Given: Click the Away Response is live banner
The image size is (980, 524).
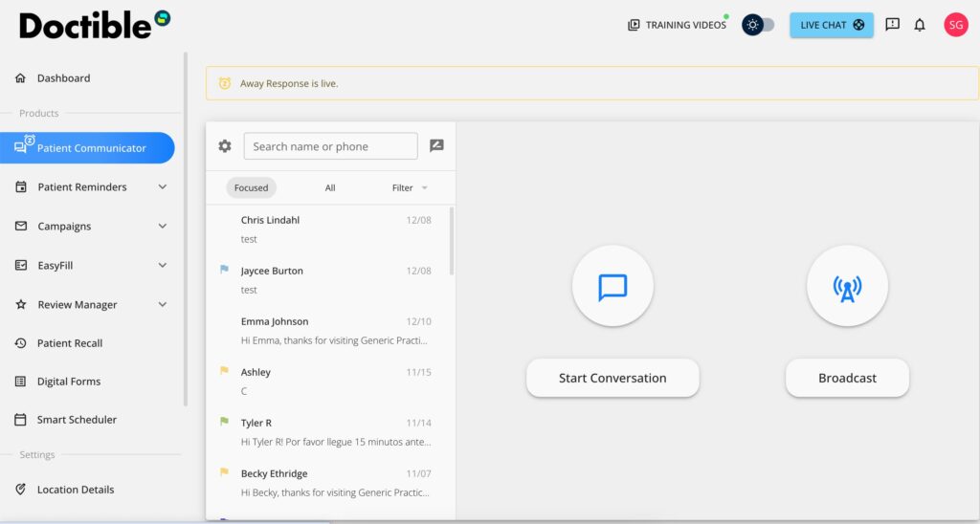Looking at the screenshot, I should [591, 83].
